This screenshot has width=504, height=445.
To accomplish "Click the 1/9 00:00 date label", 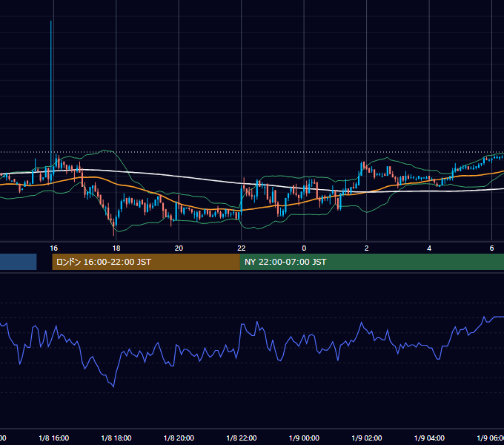I will point(304,438).
